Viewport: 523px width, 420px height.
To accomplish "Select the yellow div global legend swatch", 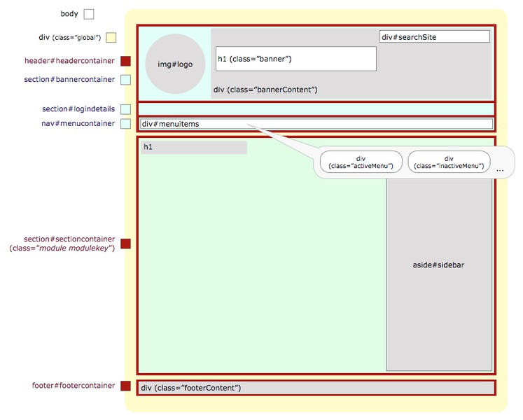I will pos(111,38).
